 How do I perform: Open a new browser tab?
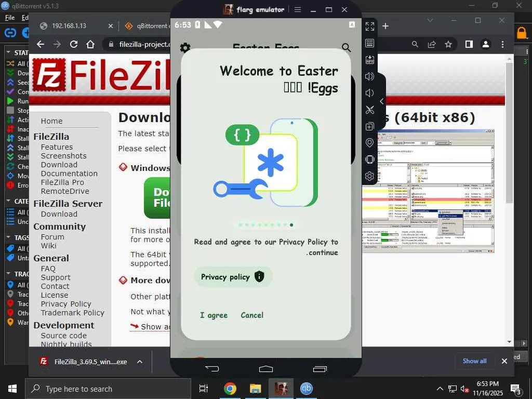tap(385, 26)
